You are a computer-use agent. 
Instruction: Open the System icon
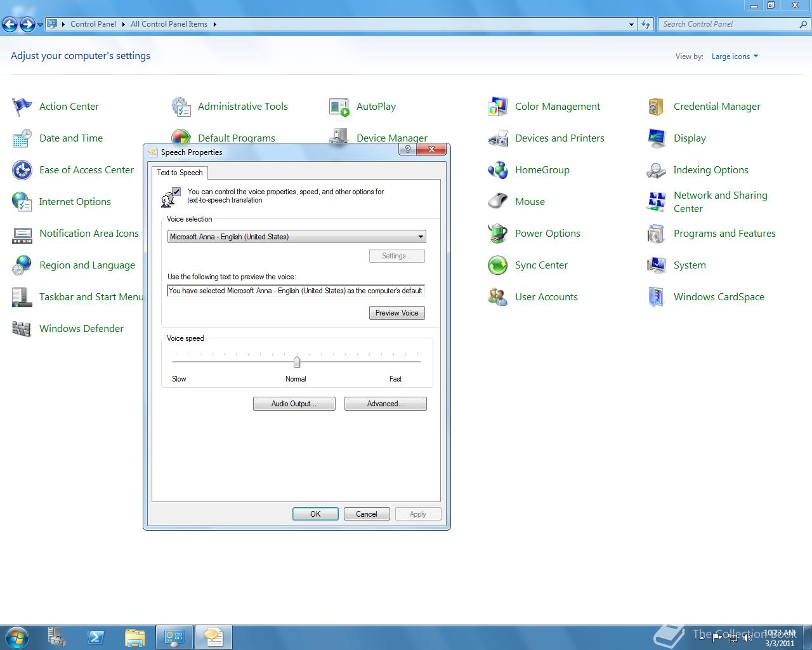[x=657, y=265]
